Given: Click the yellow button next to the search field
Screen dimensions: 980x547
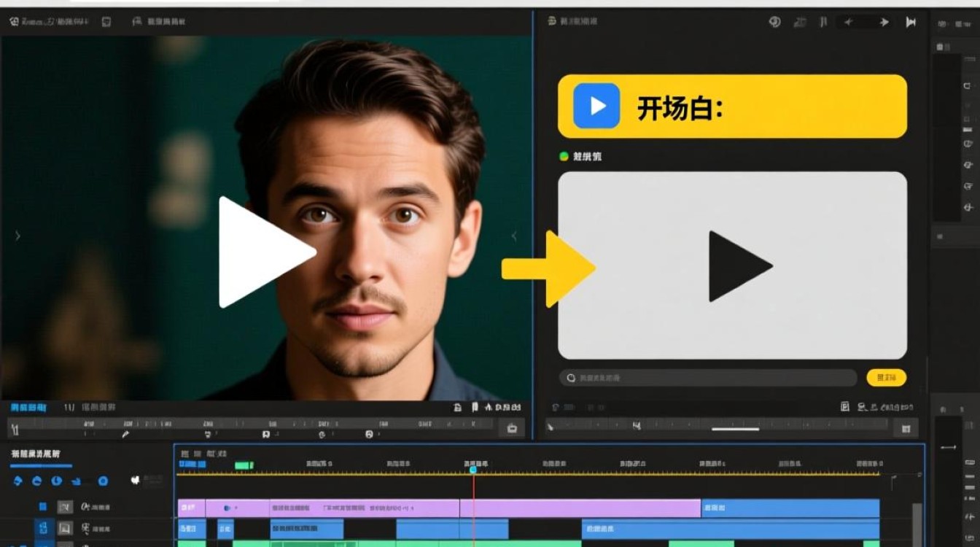Looking at the screenshot, I should click(x=886, y=377).
